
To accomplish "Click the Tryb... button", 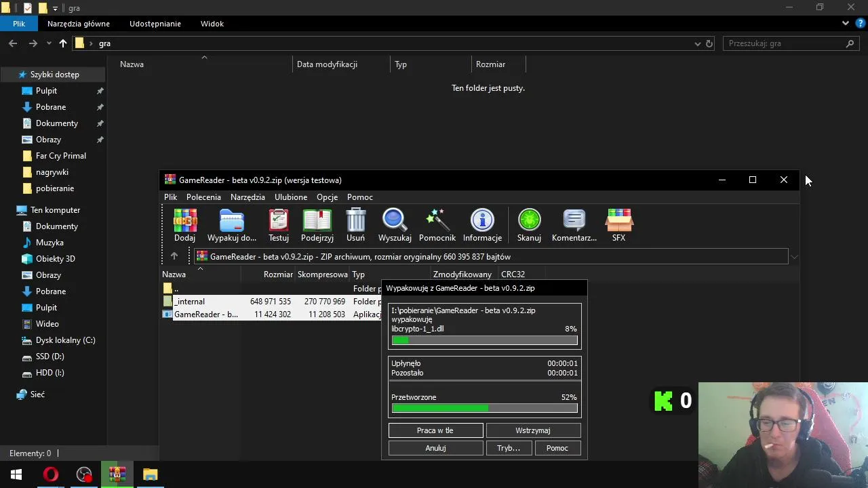I will 509,448.
